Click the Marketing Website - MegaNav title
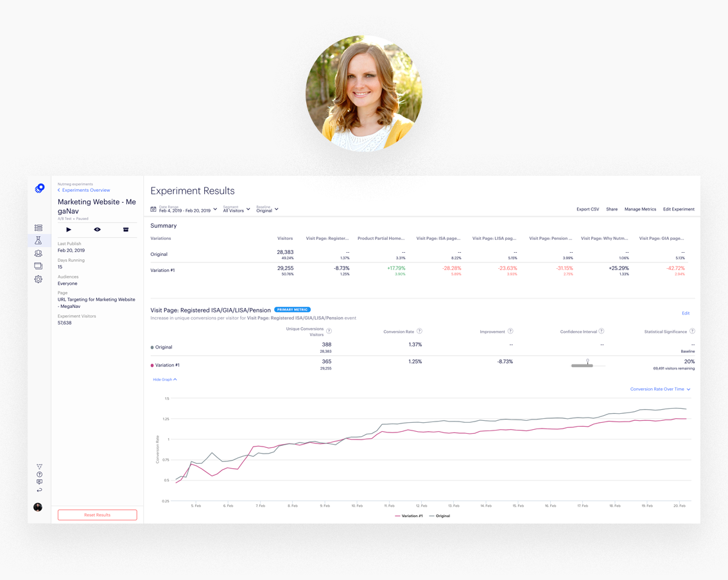This screenshot has height=580, width=728. 96,207
